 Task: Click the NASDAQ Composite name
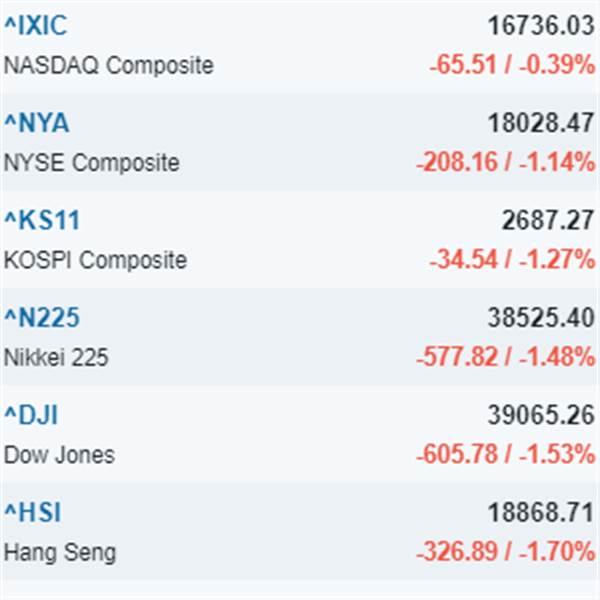click(x=109, y=66)
